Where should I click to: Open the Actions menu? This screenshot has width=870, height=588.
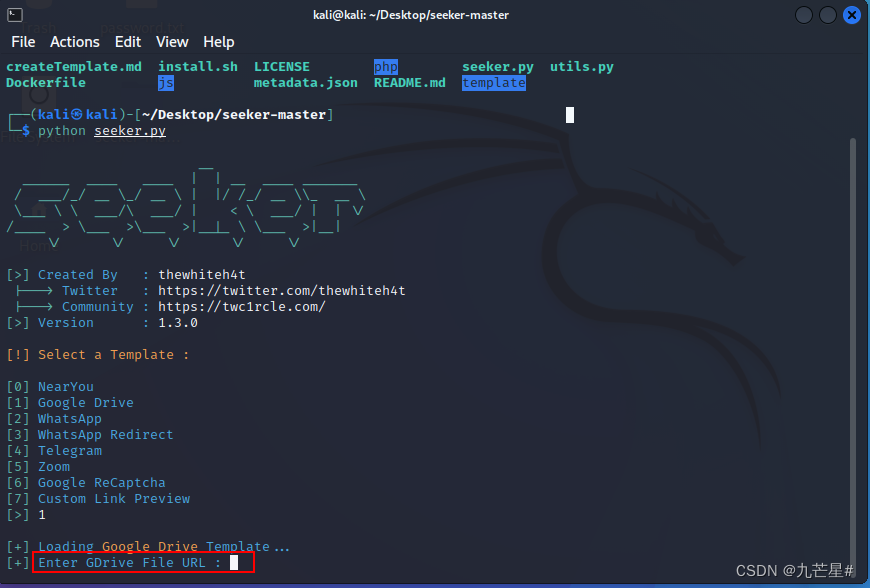coord(75,42)
